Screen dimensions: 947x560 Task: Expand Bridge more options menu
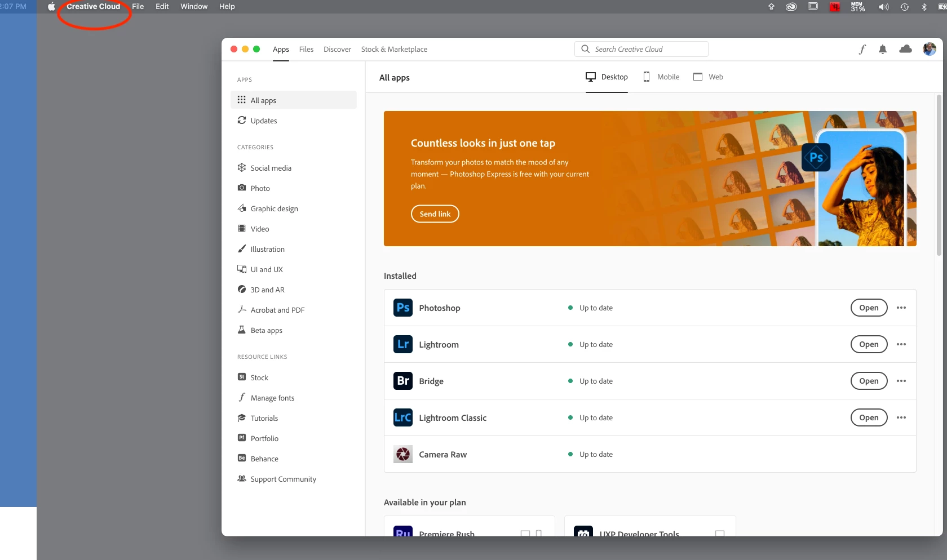click(901, 381)
